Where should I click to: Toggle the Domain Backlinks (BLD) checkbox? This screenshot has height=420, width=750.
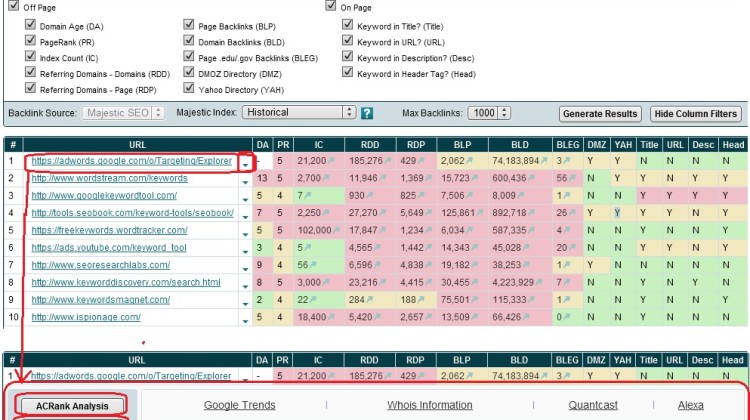click(x=189, y=40)
